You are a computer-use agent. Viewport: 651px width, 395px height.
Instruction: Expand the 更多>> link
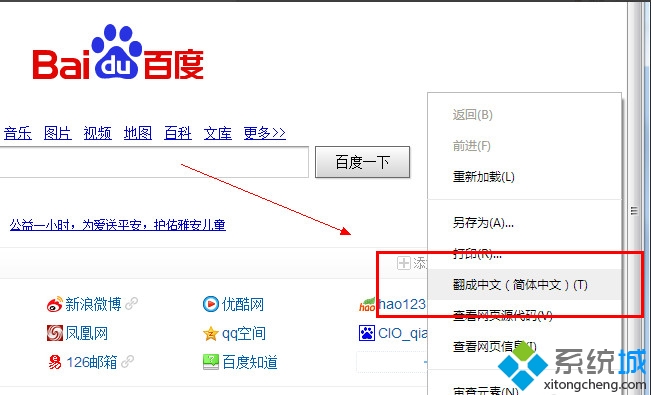(x=264, y=133)
